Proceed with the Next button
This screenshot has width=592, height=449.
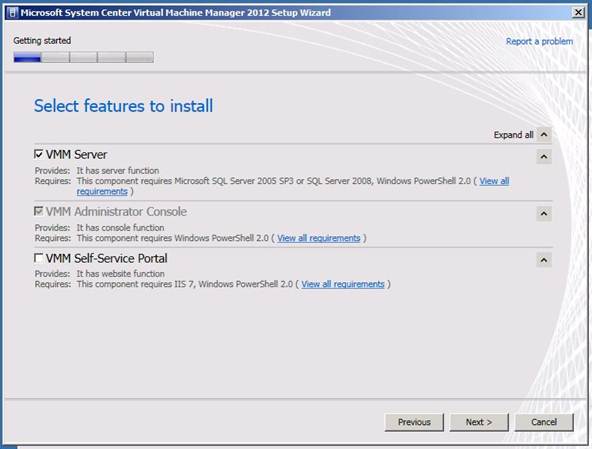[479, 422]
